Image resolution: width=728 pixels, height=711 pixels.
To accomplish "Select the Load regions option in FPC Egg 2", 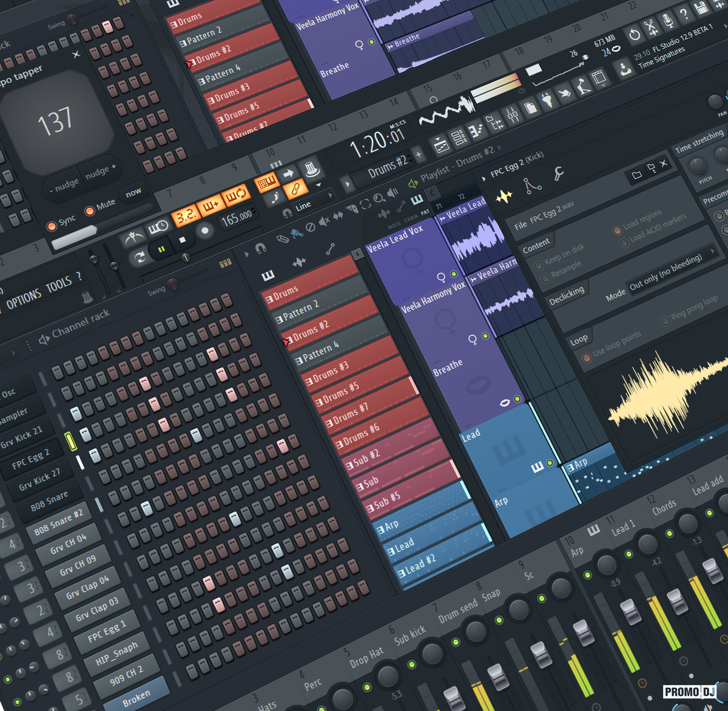I will tap(617, 231).
